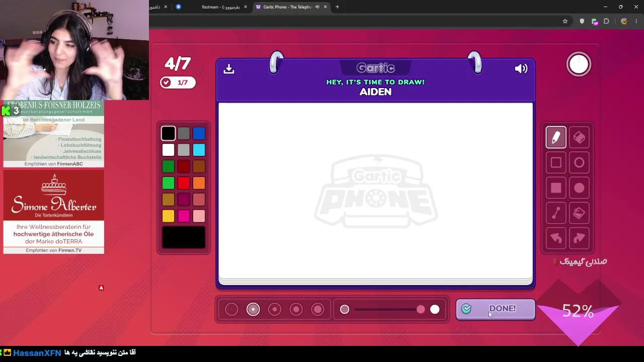The width and height of the screenshot is (644, 362).
Task: Activate the paint bucket fill tool
Action: (x=579, y=213)
